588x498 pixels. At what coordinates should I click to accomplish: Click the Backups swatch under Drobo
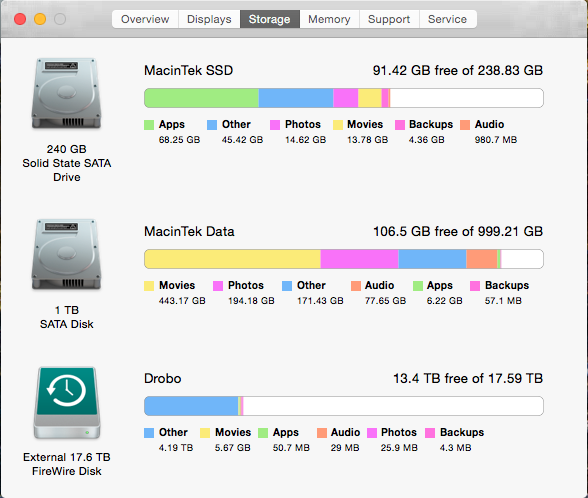pyautogui.click(x=430, y=433)
